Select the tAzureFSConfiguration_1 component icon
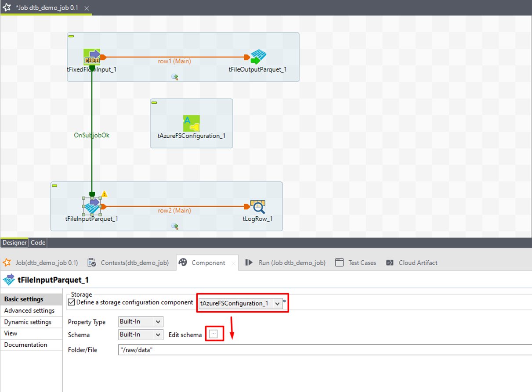The width and height of the screenshot is (532, 392). pos(192,123)
